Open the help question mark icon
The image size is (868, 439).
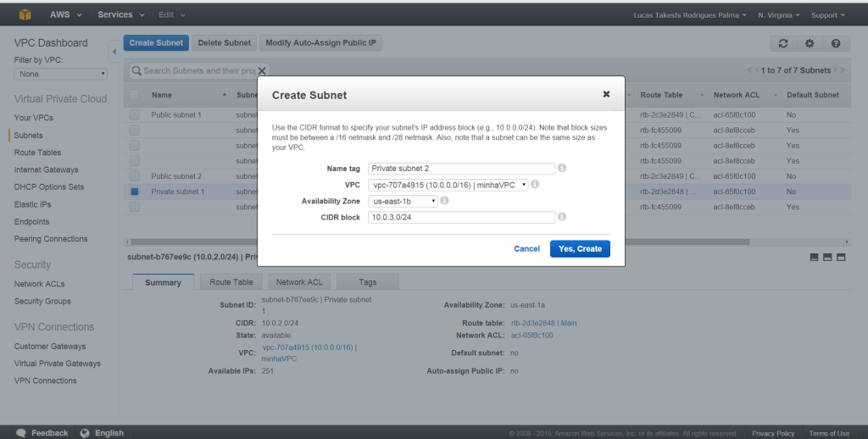coord(836,43)
